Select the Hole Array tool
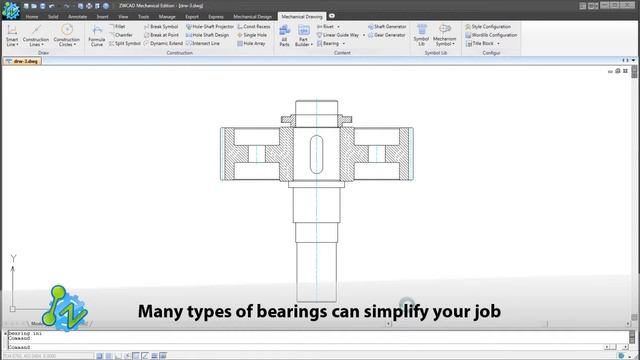 [251, 43]
